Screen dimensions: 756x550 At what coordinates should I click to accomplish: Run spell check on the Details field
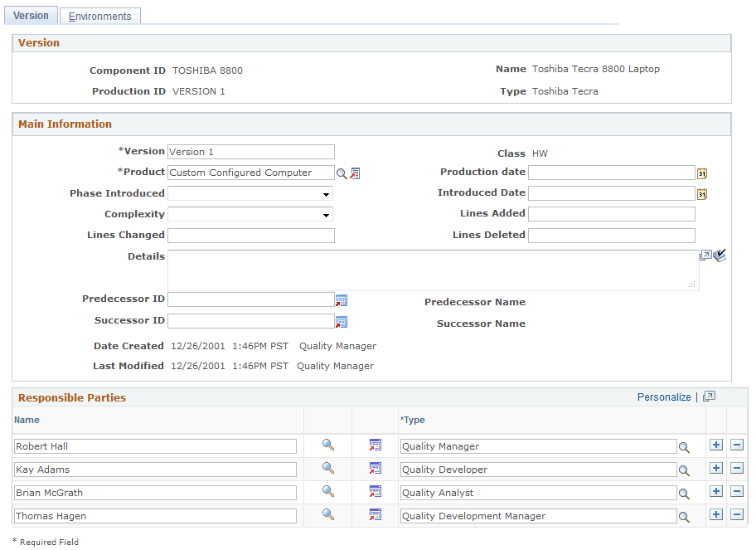tap(720, 256)
